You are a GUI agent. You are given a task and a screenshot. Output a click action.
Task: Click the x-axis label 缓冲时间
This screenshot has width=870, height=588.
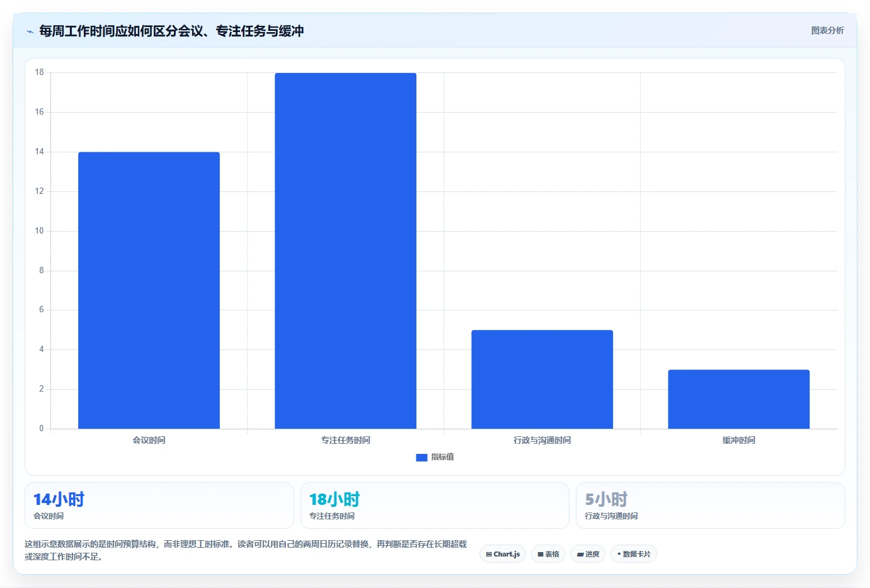(x=738, y=440)
